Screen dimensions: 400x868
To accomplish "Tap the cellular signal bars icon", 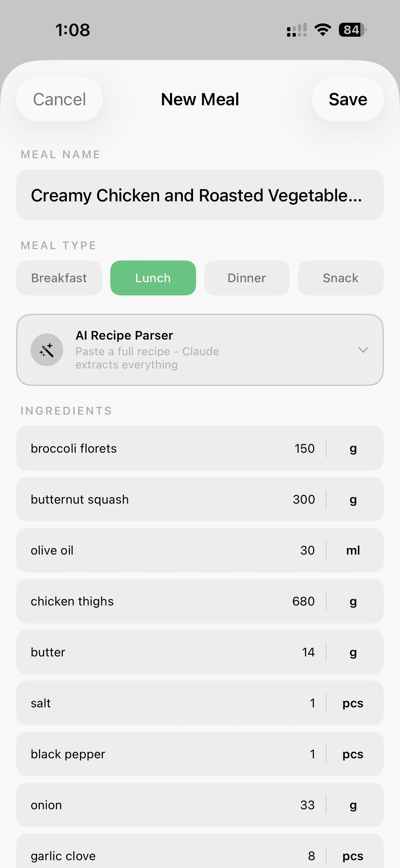I will 297,30.
